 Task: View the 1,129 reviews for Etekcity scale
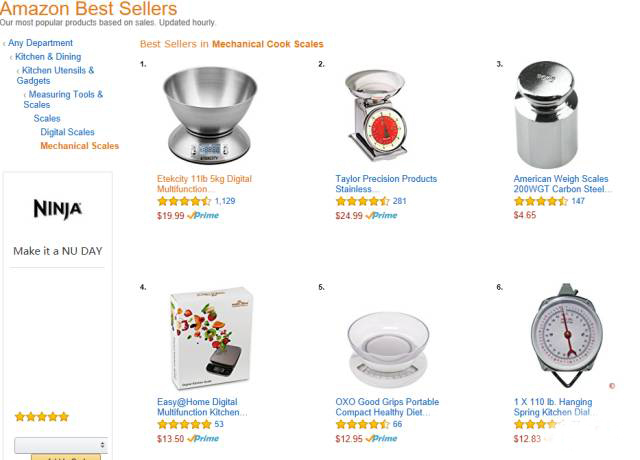coord(225,201)
